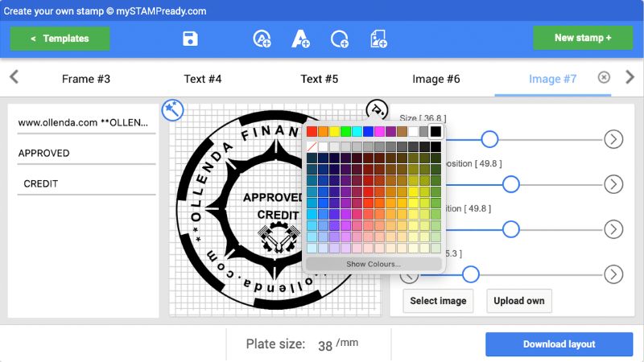The height and width of the screenshot is (362, 644).
Task: Click the pistons gear image on the stamp
Action: tap(279, 237)
